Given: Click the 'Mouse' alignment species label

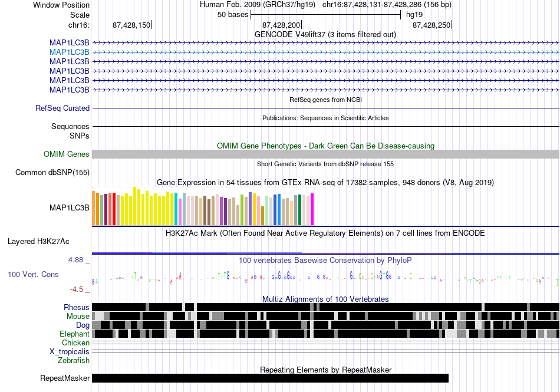Looking at the screenshot, I should [78, 317].
